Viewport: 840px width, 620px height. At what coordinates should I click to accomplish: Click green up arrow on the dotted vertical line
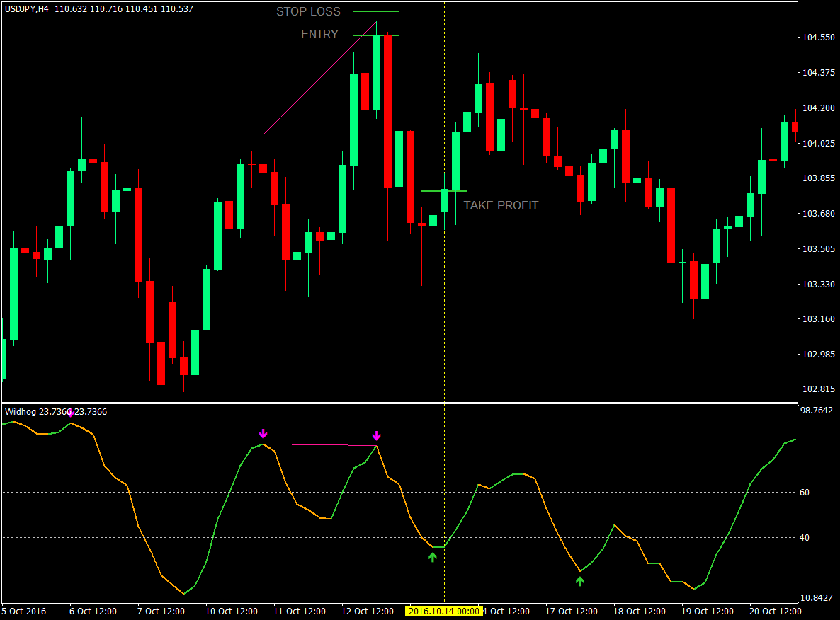[433, 557]
